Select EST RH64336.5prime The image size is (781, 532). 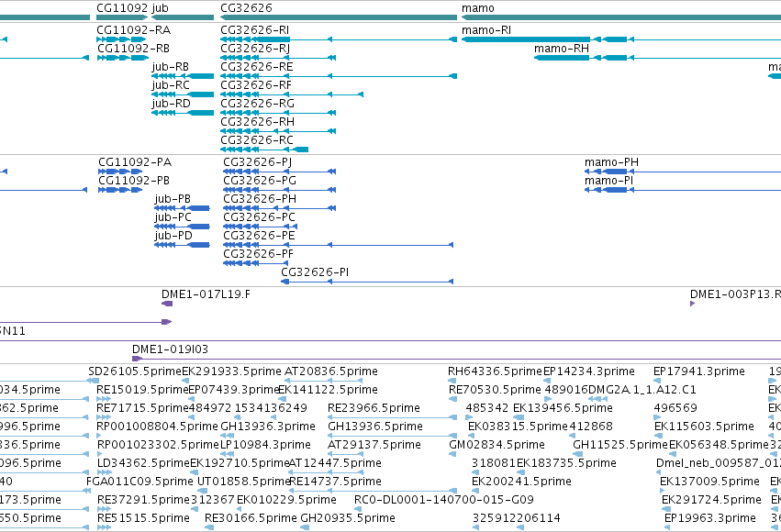495,371
